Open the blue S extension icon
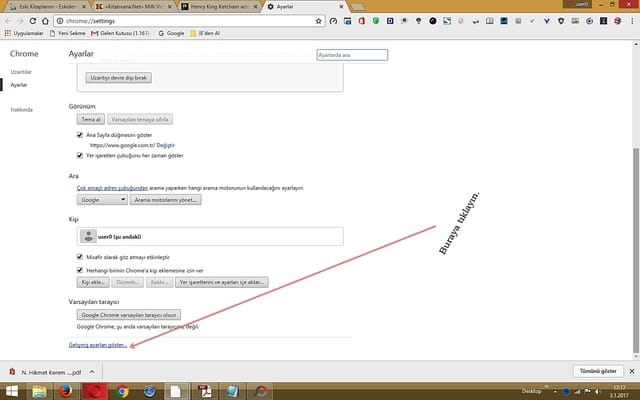Image resolution: width=640 pixels, height=400 pixels. click(x=447, y=21)
